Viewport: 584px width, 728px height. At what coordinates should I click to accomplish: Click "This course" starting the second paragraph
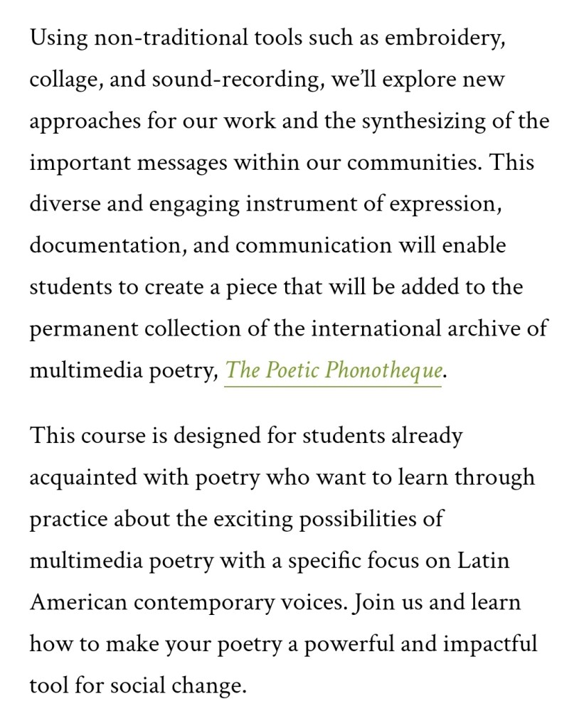click(x=87, y=435)
